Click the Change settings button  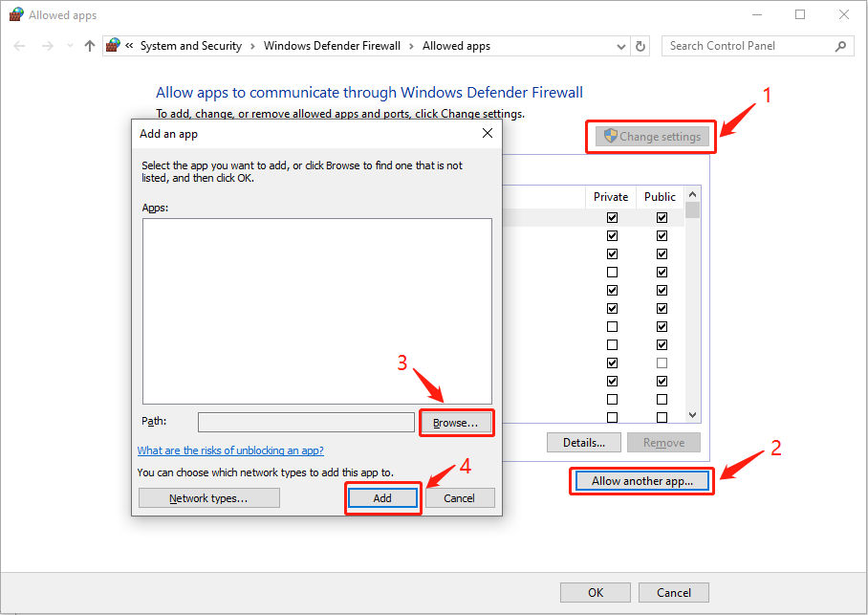coord(652,137)
